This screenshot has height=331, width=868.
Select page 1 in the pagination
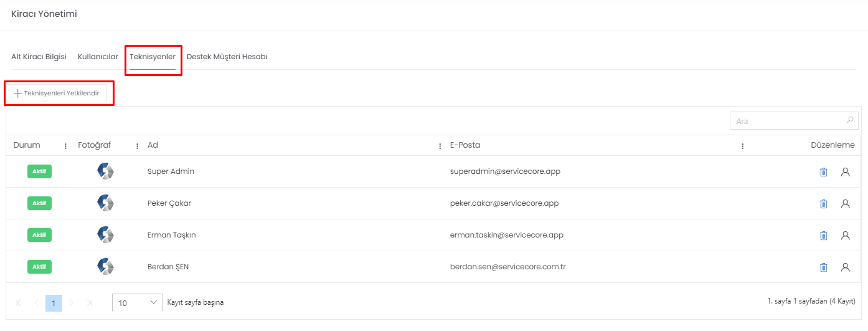(54, 303)
